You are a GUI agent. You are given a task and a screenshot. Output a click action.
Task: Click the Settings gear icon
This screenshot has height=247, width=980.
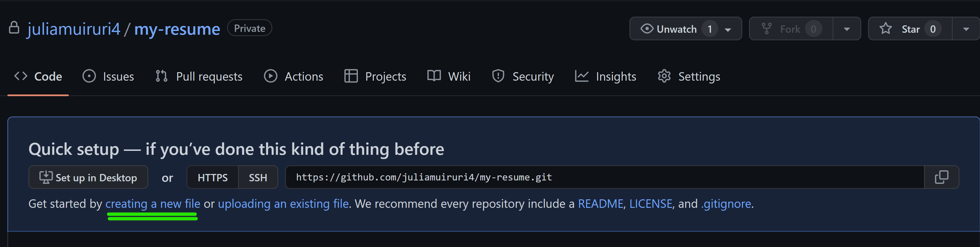click(664, 76)
